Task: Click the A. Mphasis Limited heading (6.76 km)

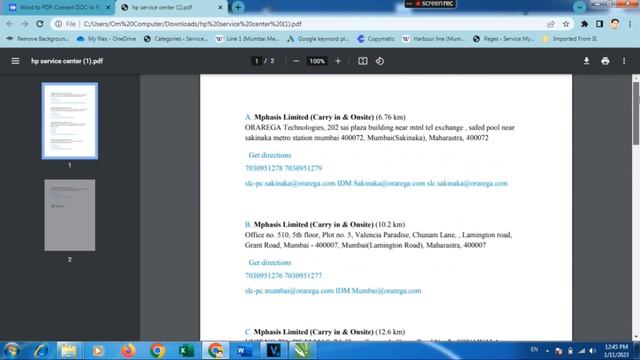Action: coord(325,117)
